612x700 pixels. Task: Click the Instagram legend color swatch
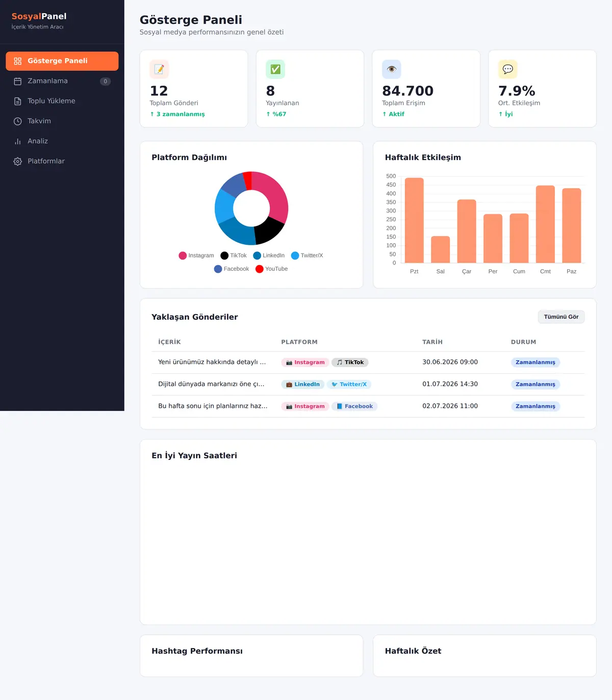tap(183, 255)
